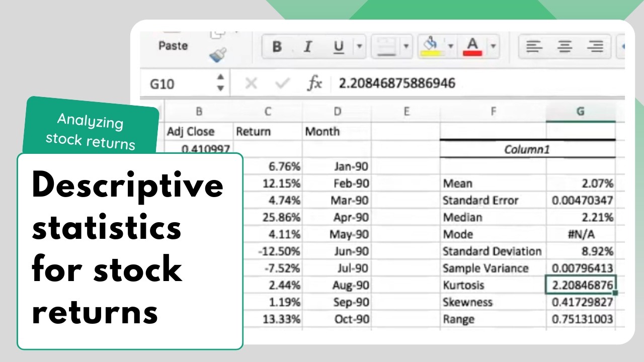The height and width of the screenshot is (362, 644).
Task: Click the Mode label cell
Action: 493,234
